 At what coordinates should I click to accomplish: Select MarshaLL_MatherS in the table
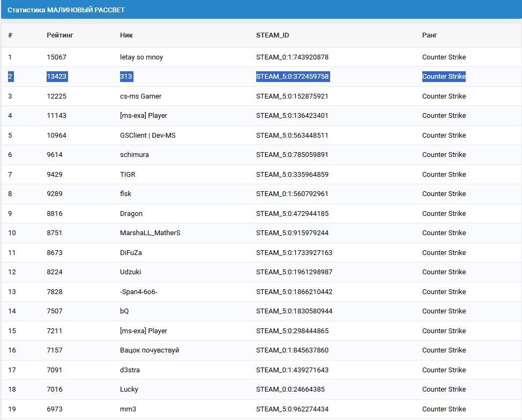(x=150, y=233)
